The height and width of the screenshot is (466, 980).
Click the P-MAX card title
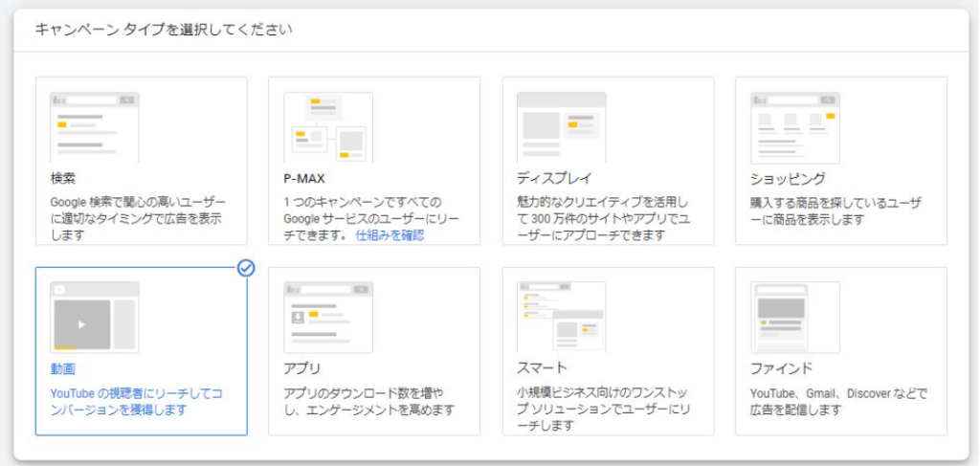coord(304,179)
